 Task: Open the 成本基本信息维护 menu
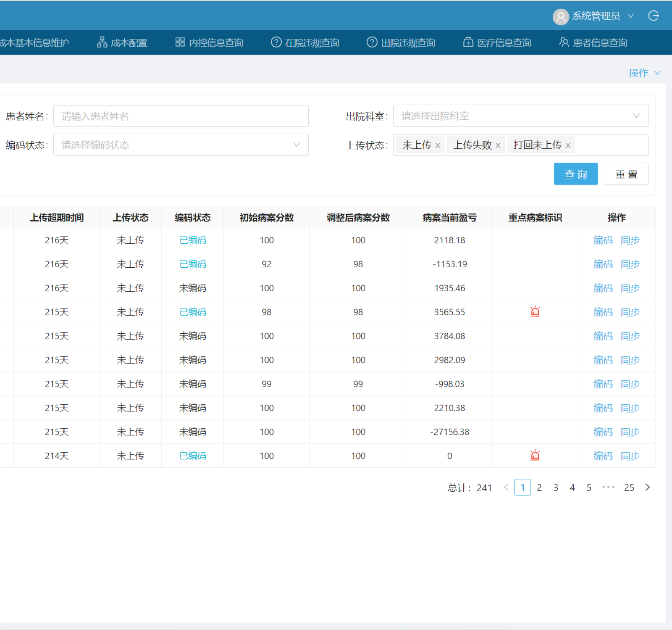[34, 42]
